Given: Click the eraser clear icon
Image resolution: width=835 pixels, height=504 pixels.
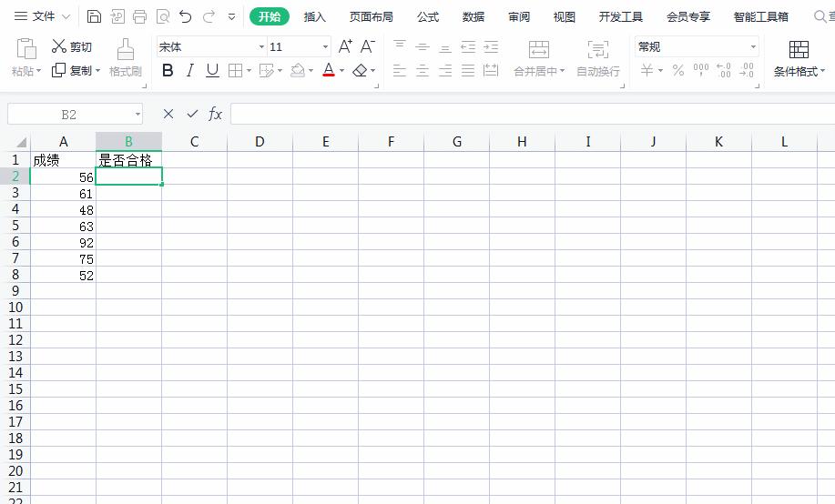Looking at the screenshot, I should click(360, 70).
